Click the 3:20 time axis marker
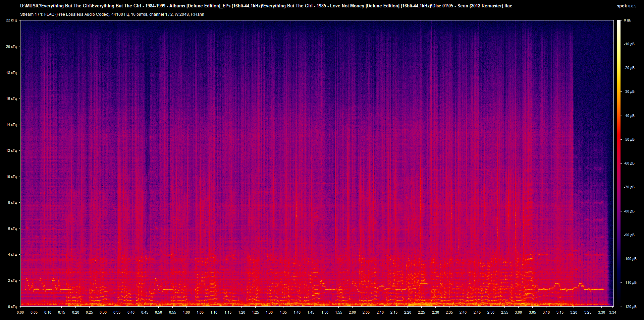644x320 pixels. 574,312
